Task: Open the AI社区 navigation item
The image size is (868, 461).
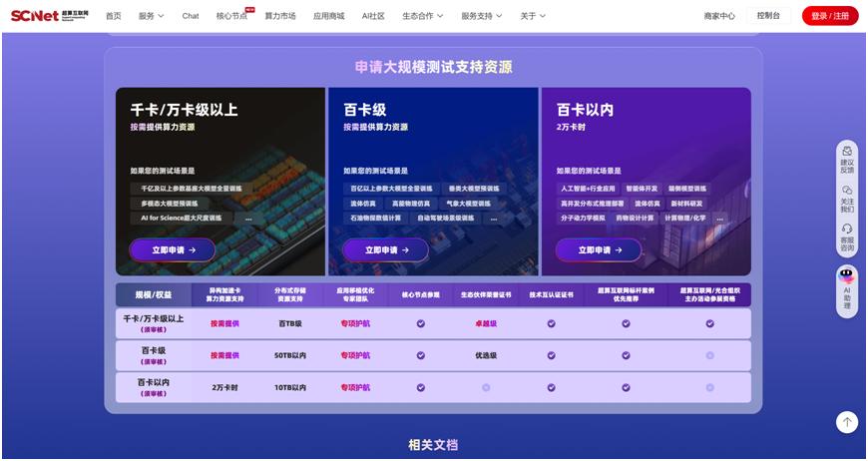Action: [373, 16]
